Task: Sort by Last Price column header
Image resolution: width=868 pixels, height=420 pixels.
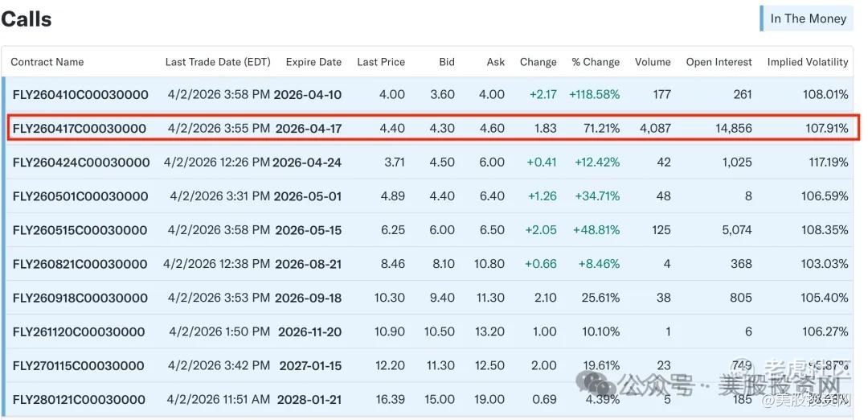Action: coord(381,62)
